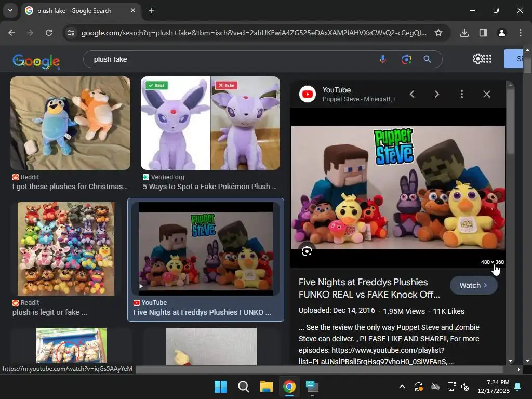Open Chrome three-dot menu

(x=521, y=33)
